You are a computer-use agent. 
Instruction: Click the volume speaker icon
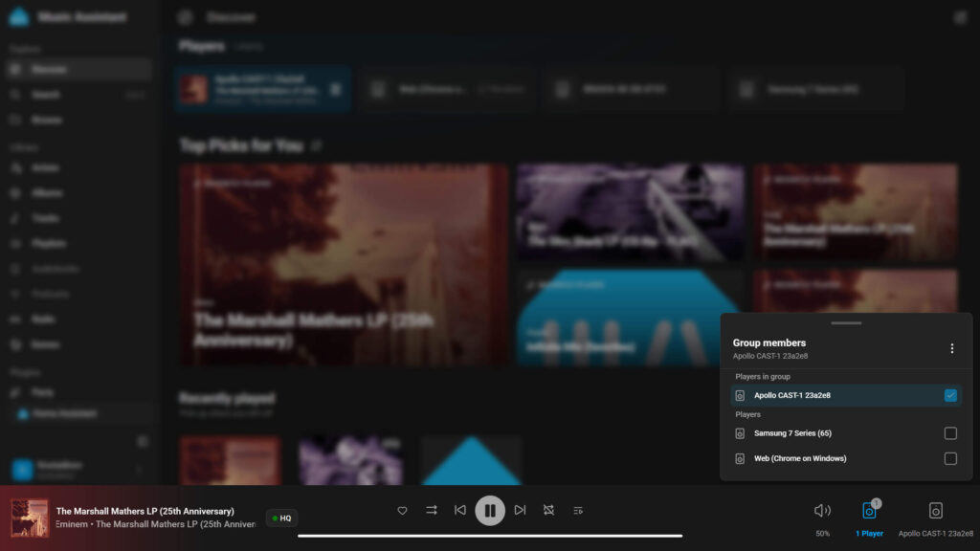click(x=822, y=511)
